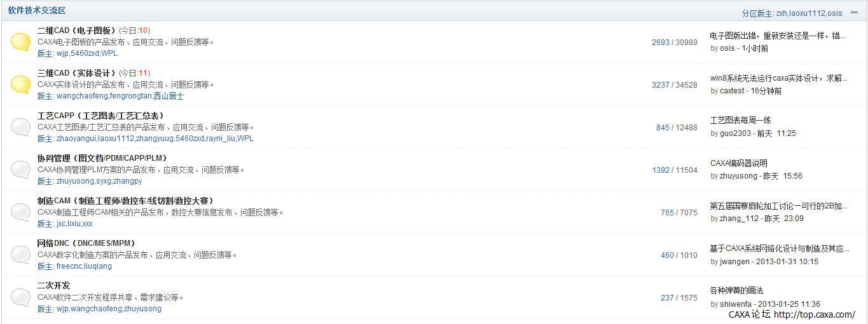The height and width of the screenshot is (324, 868).
Task: View user caxtest's profile
Action: click(x=732, y=91)
